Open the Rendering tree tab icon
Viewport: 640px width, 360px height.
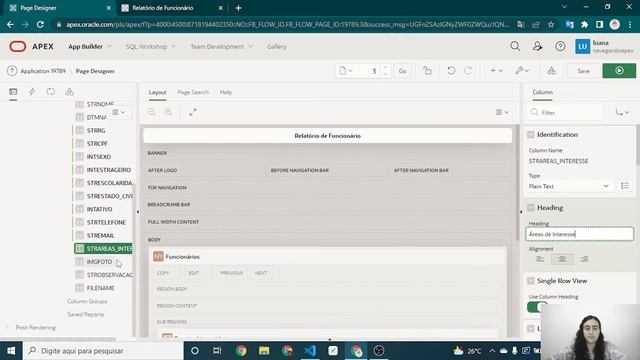[13, 91]
